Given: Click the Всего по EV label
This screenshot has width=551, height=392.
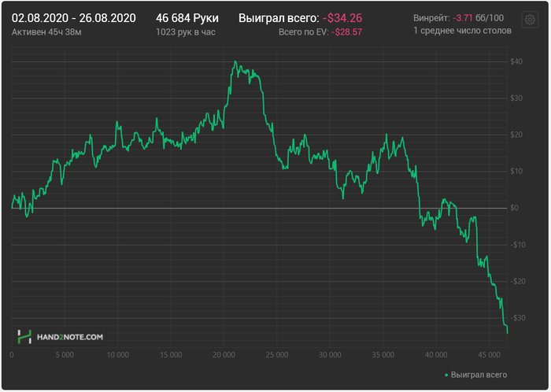Looking at the screenshot, I should click(x=304, y=32).
